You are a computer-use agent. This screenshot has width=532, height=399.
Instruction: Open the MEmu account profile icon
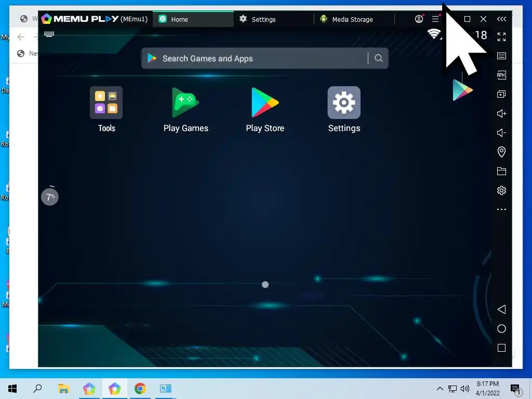[x=419, y=19]
